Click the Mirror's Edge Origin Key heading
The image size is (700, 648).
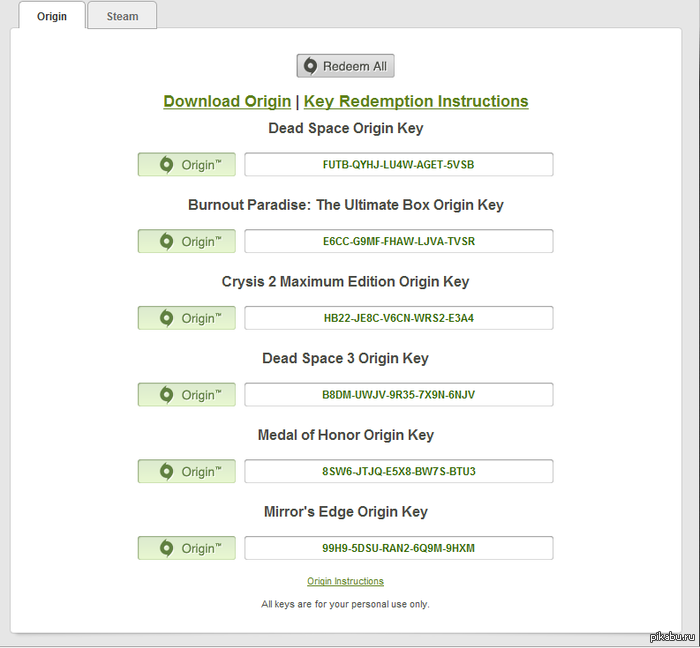(x=346, y=512)
